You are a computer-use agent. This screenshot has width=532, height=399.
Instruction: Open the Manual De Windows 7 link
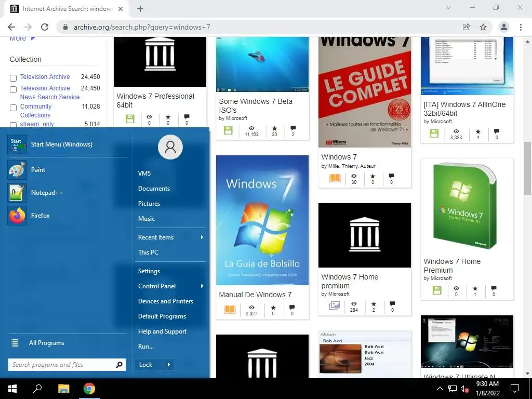(255, 295)
